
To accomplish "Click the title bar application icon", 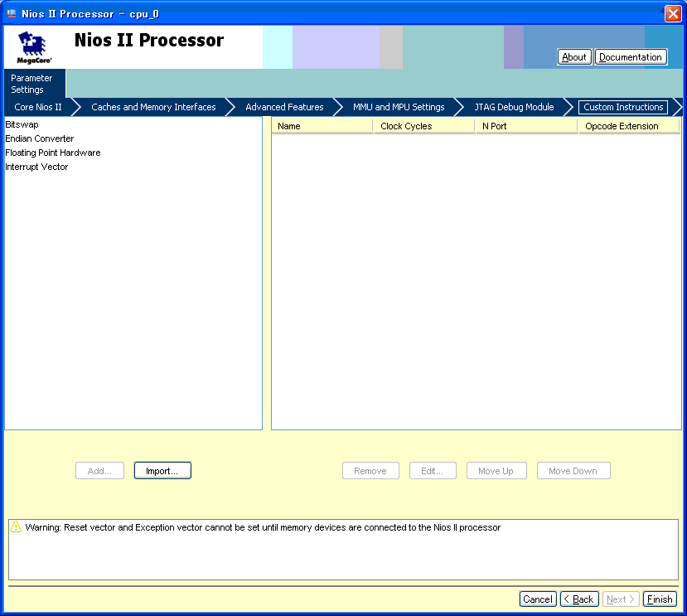I will [12, 13].
